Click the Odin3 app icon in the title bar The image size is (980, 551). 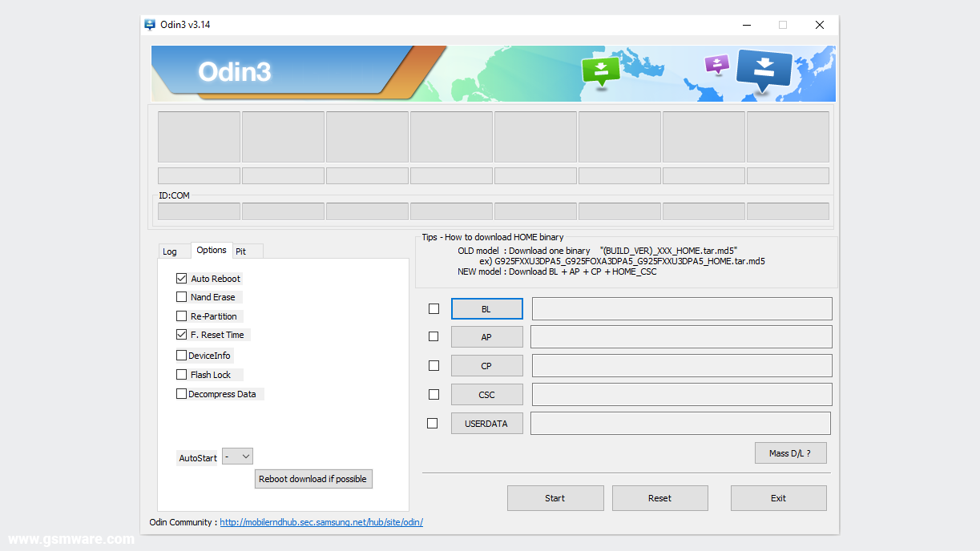point(150,24)
